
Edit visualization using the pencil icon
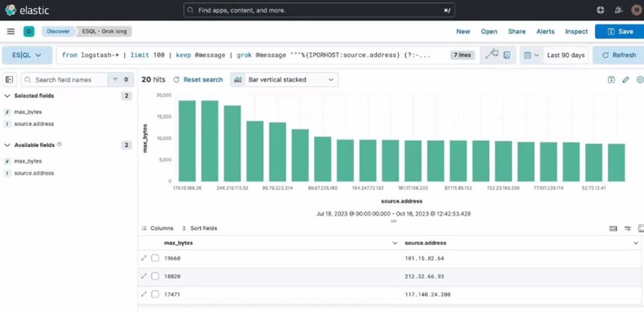[x=626, y=79]
